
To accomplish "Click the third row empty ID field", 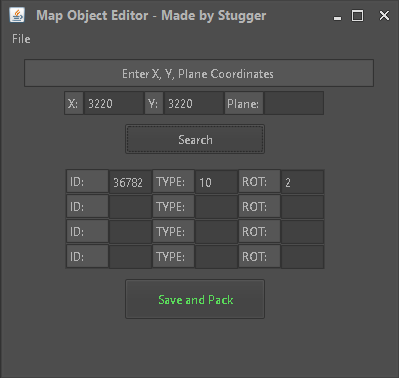I will tap(130, 232).
